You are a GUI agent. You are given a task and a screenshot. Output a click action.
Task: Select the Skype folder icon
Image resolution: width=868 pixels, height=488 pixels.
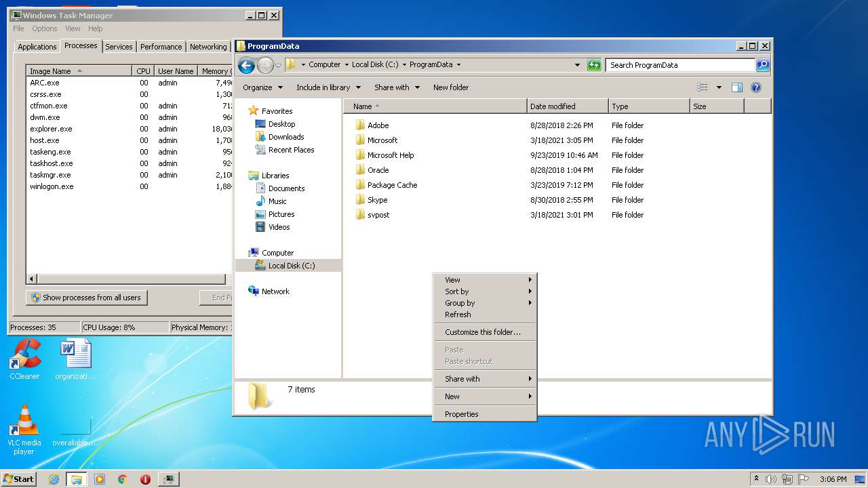(x=360, y=200)
